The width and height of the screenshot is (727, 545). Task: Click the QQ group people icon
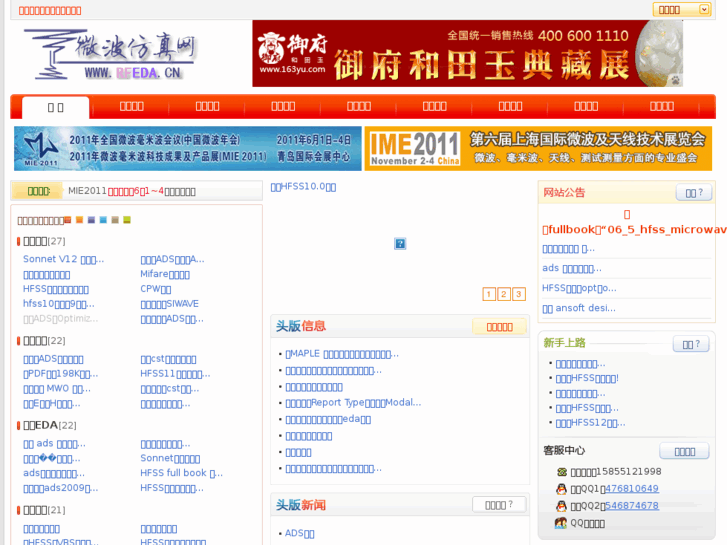coord(561,523)
